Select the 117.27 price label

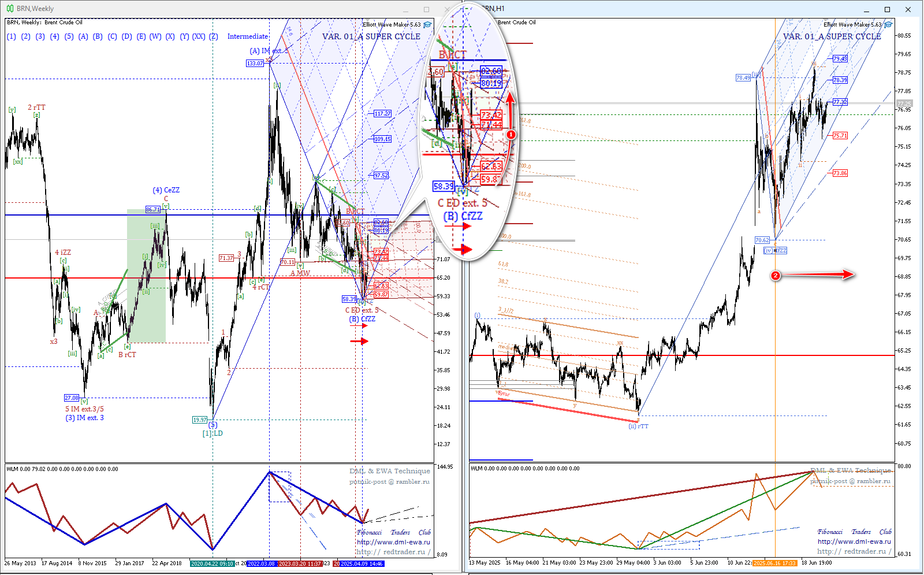point(382,114)
